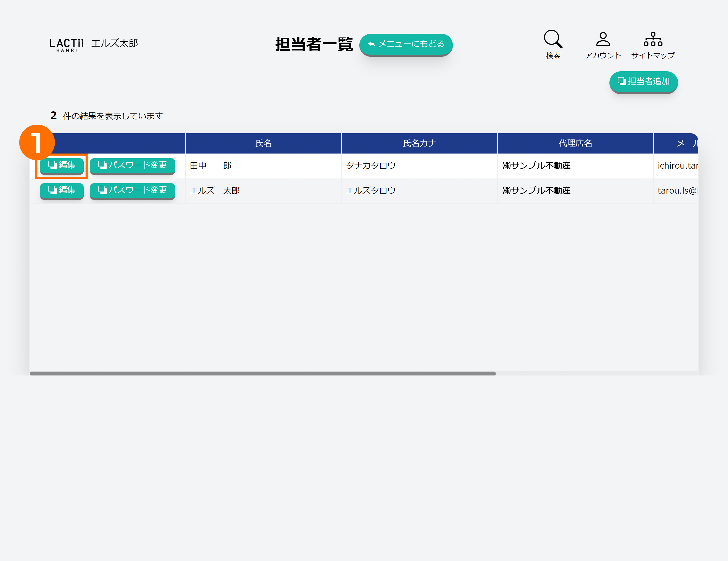The width and height of the screenshot is (728, 561).
Task: Select the 田中 一郎 name cell
Action: (x=211, y=166)
